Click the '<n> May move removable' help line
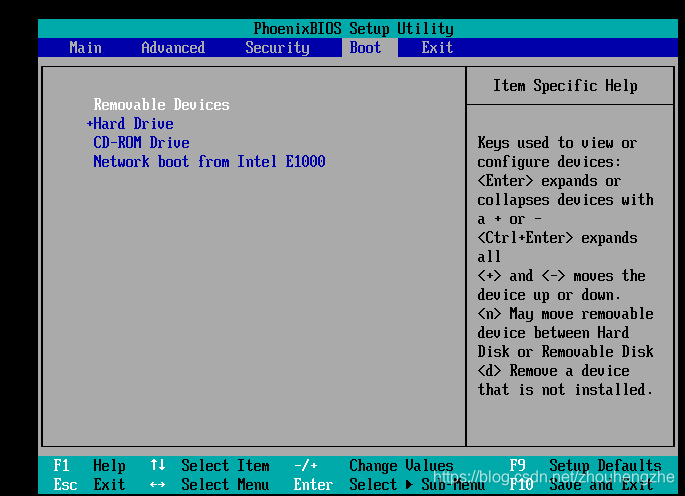Screen dimensions: 685x496 pos(565,314)
